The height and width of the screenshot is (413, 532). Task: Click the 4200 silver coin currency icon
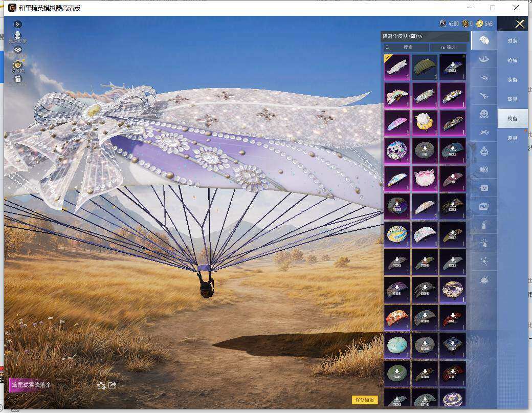coord(443,24)
